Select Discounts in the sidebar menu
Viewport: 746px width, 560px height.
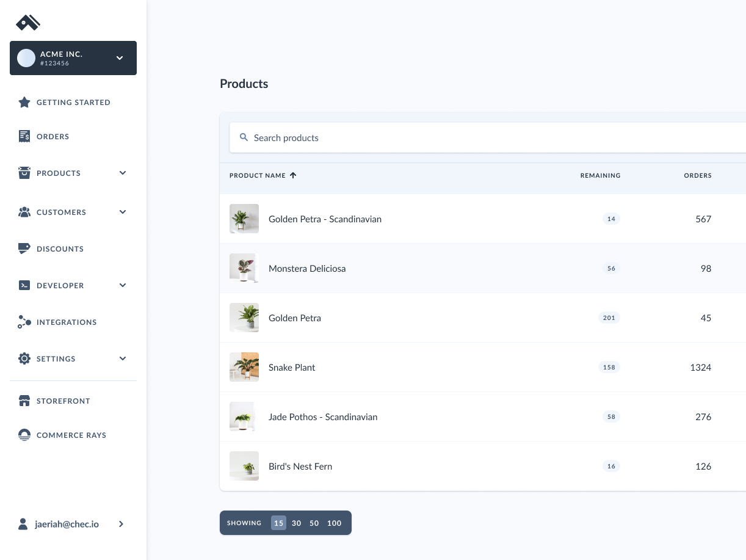click(60, 249)
